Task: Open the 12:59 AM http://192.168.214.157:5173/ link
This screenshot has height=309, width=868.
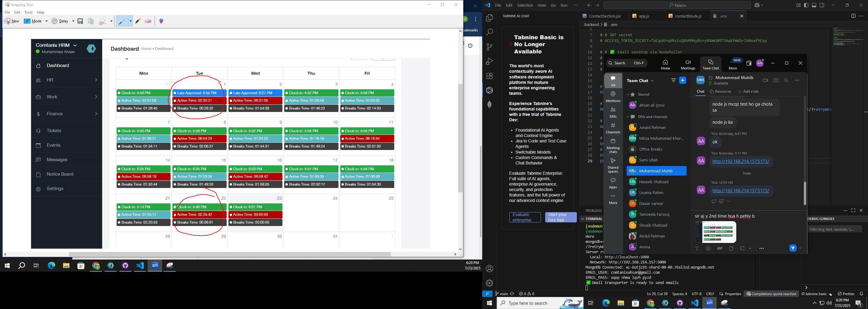Action: [x=741, y=191]
